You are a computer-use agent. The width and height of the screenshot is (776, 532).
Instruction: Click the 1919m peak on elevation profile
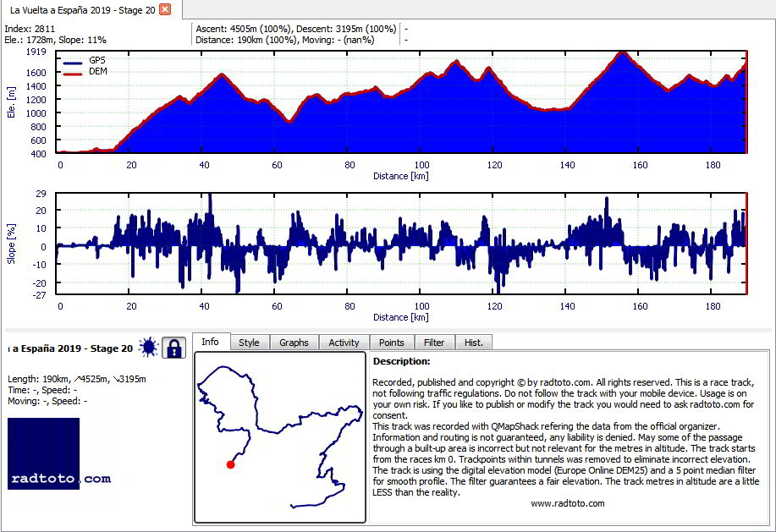click(622, 52)
